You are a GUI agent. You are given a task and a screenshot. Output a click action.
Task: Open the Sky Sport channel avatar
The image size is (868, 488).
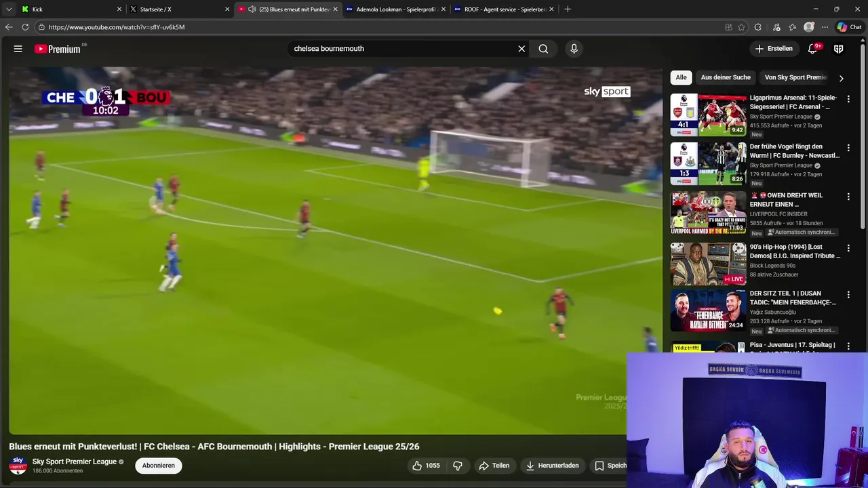pos(18,466)
